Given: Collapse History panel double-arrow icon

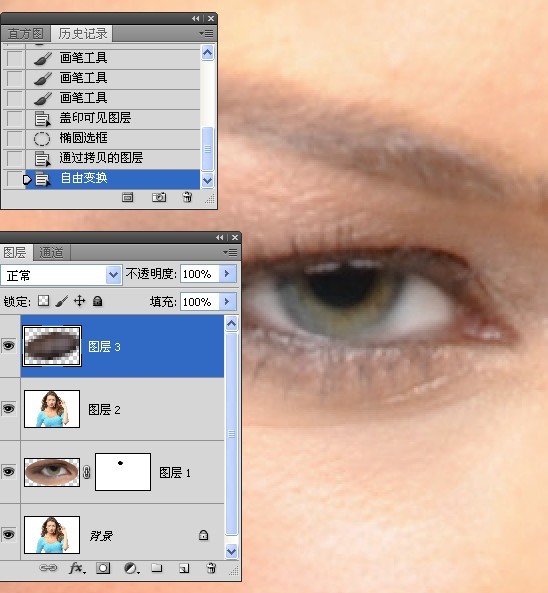Looking at the screenshot, I should pos(196,18).
